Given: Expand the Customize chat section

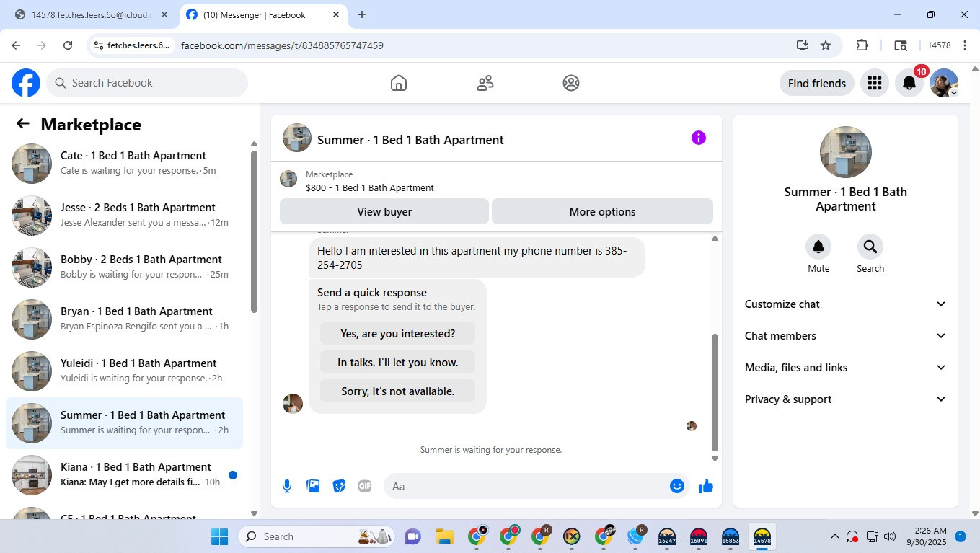Looking at the screenshot, I should point(846,304).
